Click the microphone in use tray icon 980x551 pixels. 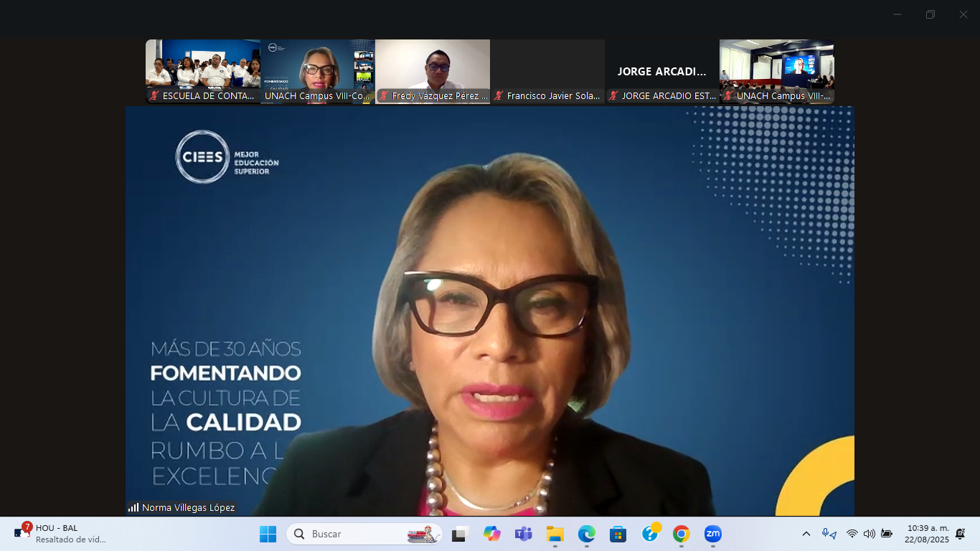[829, 534]
